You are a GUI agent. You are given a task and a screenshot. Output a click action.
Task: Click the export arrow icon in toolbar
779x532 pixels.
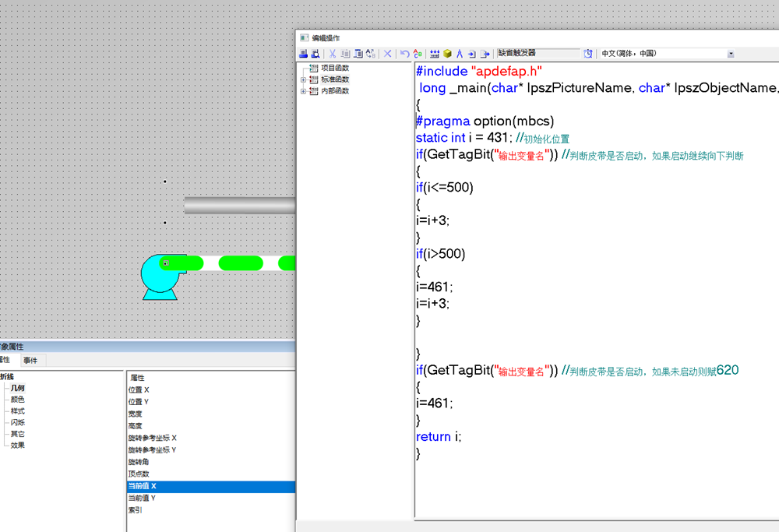click(485, 54)
